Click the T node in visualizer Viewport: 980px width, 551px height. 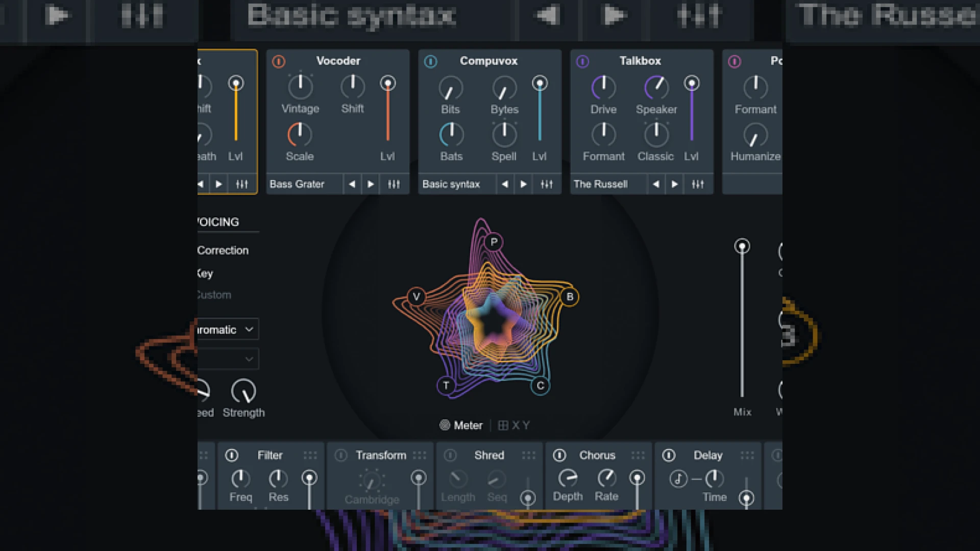(446, 385)
